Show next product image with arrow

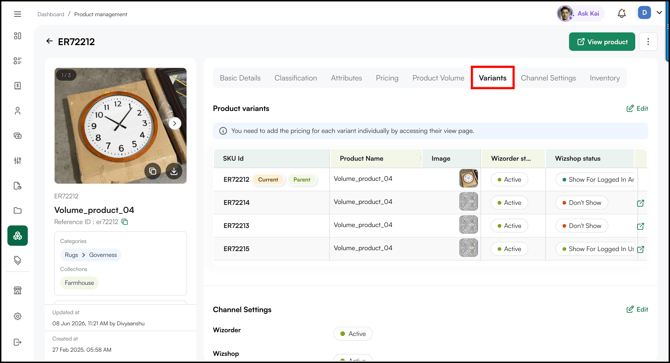174,123
